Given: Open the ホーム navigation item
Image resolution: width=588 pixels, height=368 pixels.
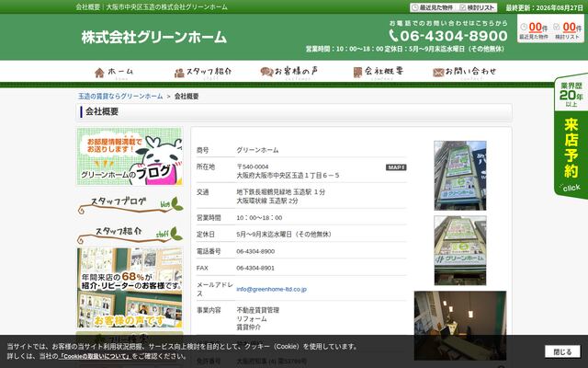Looking at the screenshot, I should point(114,72).
